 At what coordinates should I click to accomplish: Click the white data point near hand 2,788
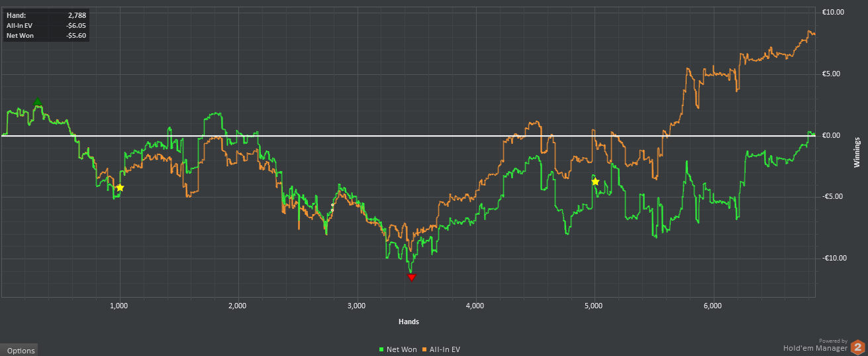click(x=332, y=208)
